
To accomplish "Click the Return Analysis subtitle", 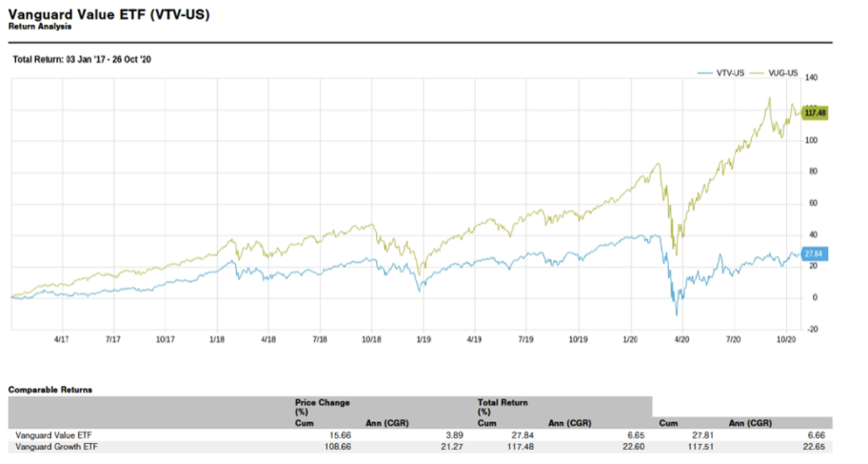I will [40, 27].
